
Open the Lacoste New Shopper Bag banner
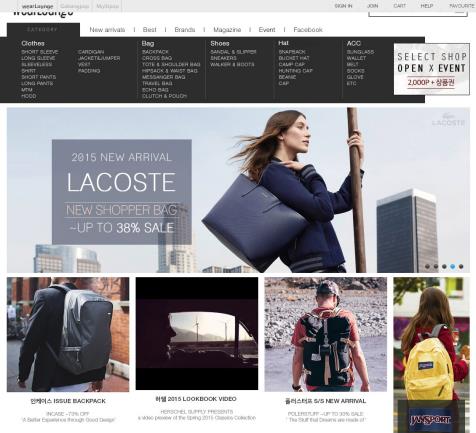click(238, 190)
